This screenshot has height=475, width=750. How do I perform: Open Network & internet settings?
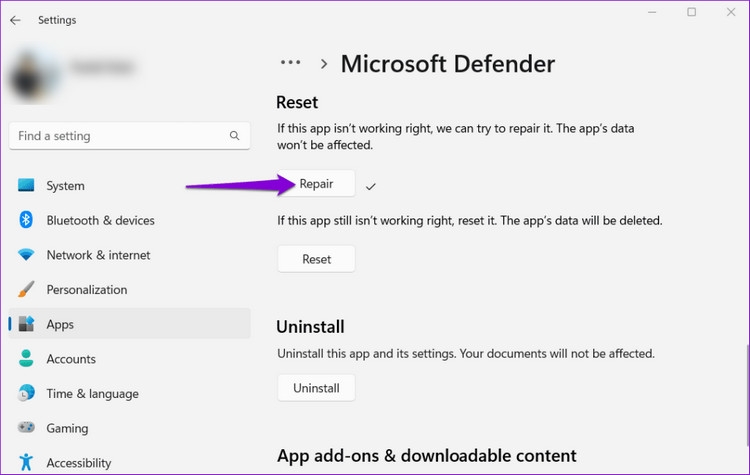pyautogui.click(x=129, y=255)
